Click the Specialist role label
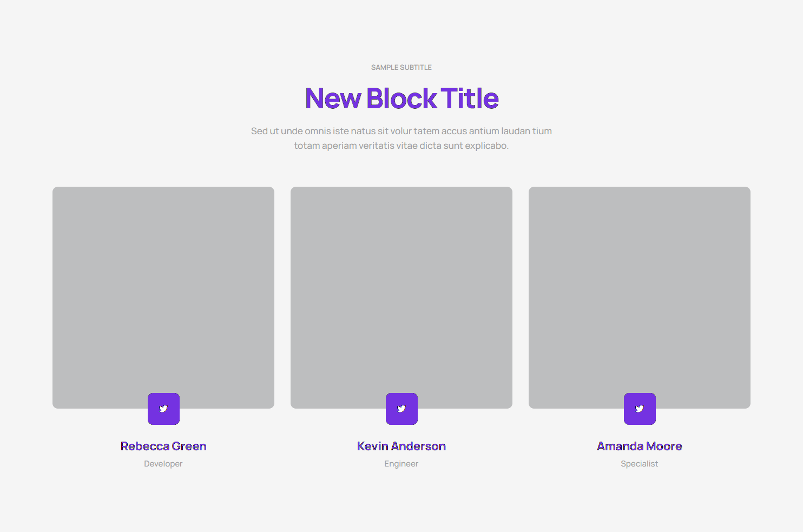This screenshot has height=532, width=803. click(x=640, y=464)
